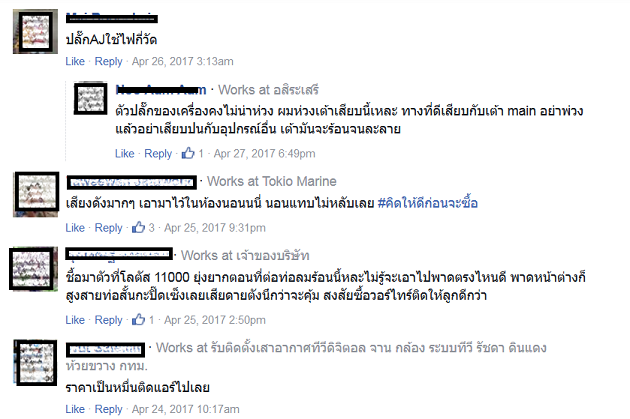The image size is (630, 419).
Task: Click the thumbs-up icon on the Apr 27 reply
Action: click(188, 153)
